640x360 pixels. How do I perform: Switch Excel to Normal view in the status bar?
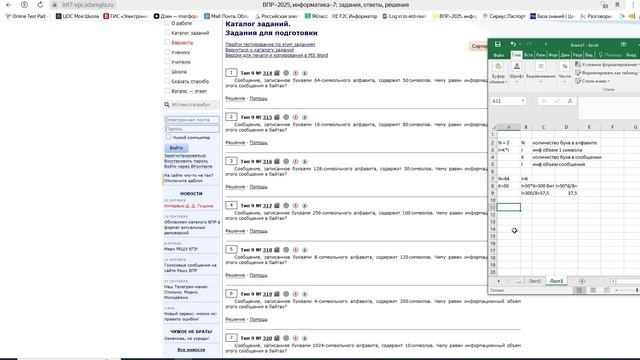[x=579, y=290]
